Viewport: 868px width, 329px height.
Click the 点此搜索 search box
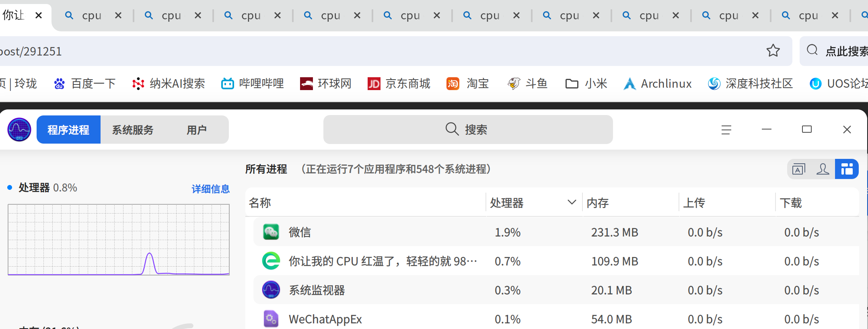(834, 51)
